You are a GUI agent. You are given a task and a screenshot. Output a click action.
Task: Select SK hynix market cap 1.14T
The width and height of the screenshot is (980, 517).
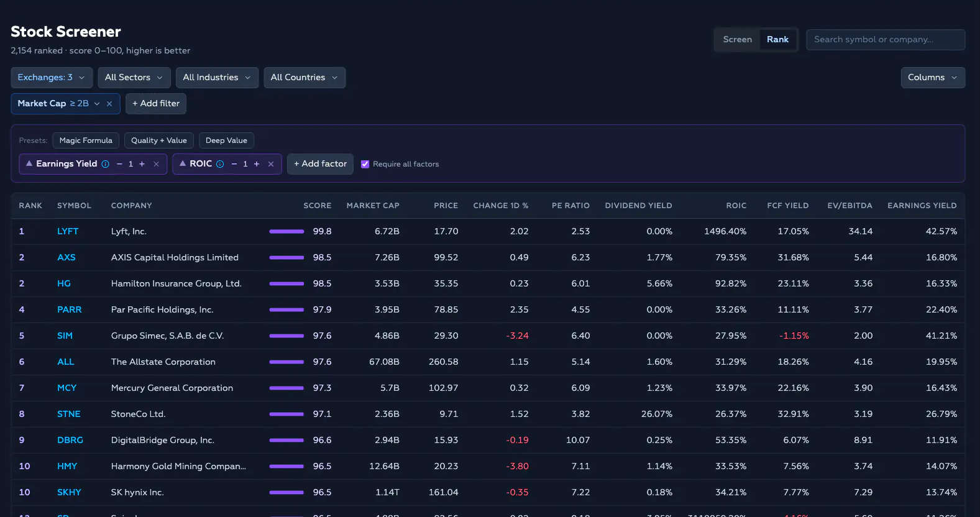pyautogui.click(x=387, y=493)
